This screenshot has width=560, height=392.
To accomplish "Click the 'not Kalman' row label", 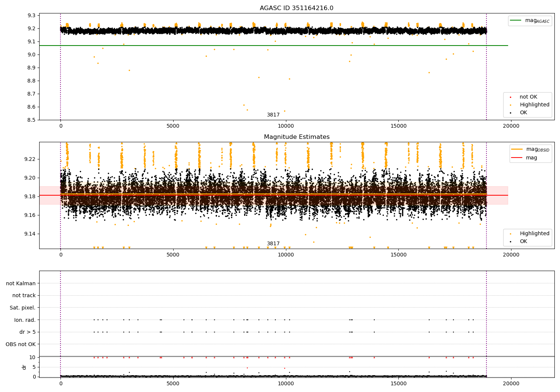I will [x=21, y=283].
